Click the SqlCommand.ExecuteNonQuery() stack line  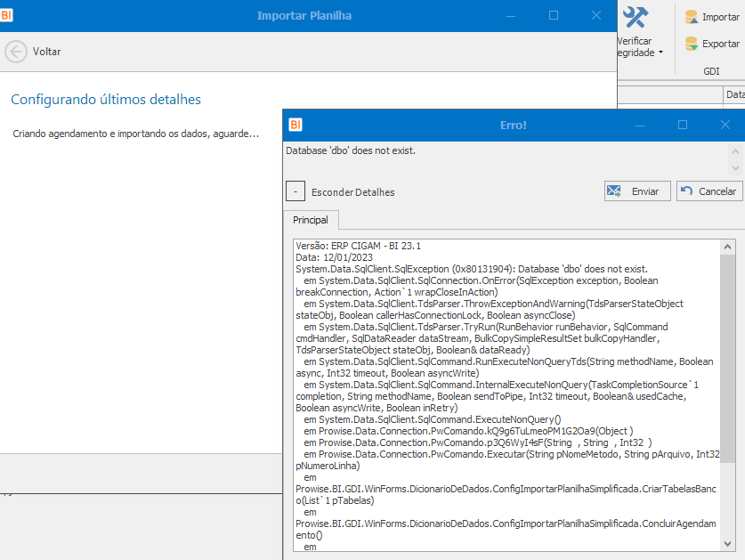(x=433, y=419)
